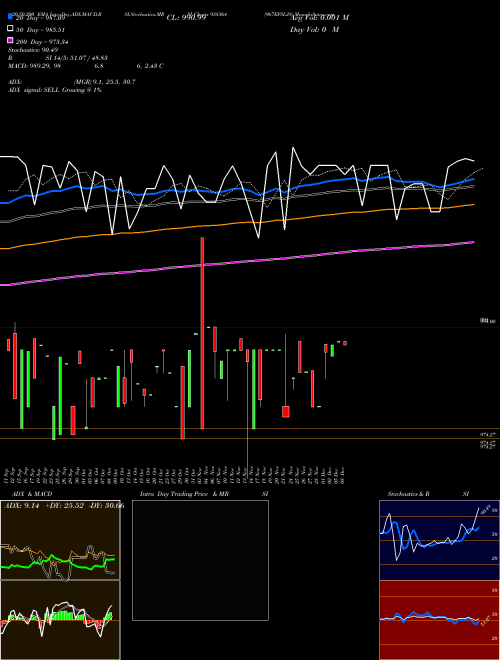This screenshot has height=660, width=500.
Task: Open the blue Stochastics chart panel
Action: tap(439, 540)
